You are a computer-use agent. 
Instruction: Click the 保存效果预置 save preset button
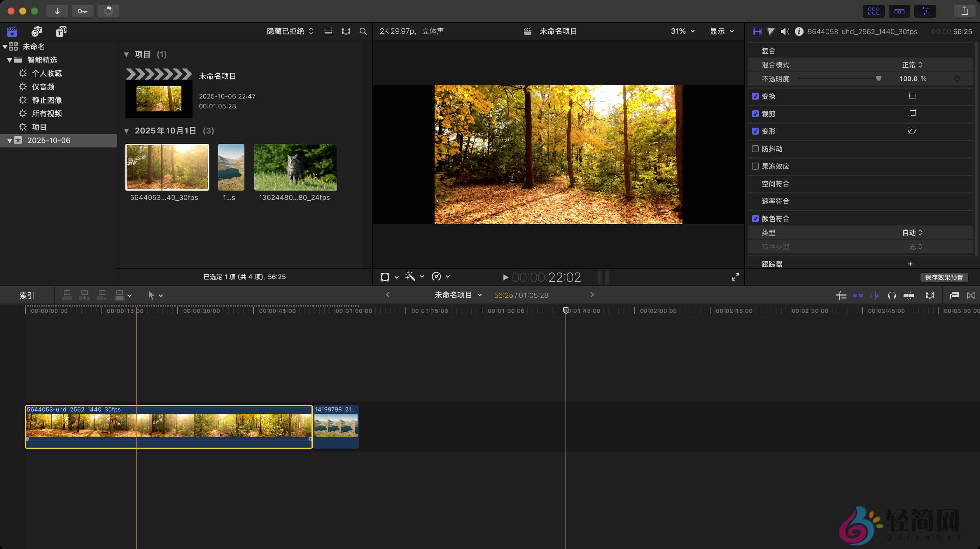[945, 277]
